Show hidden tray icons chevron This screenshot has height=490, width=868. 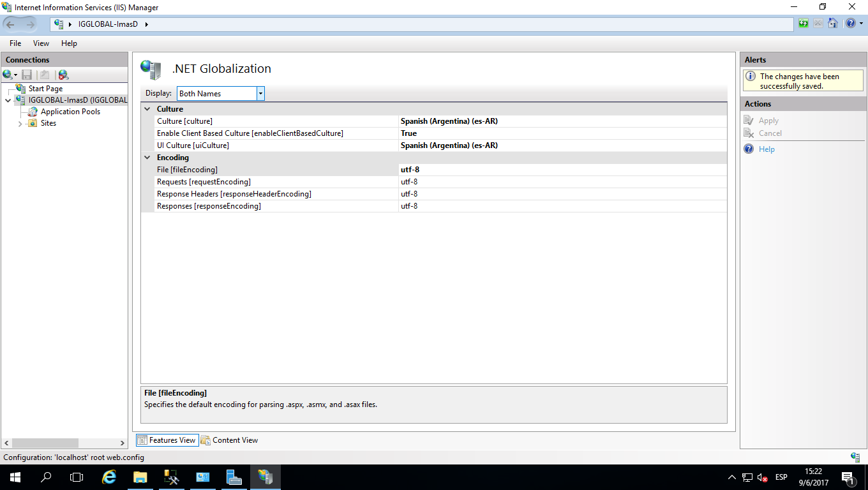[731, 477]
